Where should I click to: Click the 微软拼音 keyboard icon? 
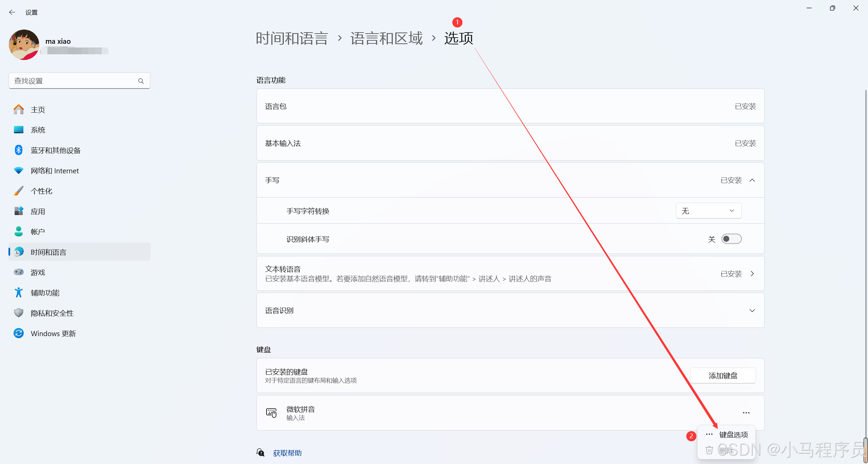tap(271, 413)
